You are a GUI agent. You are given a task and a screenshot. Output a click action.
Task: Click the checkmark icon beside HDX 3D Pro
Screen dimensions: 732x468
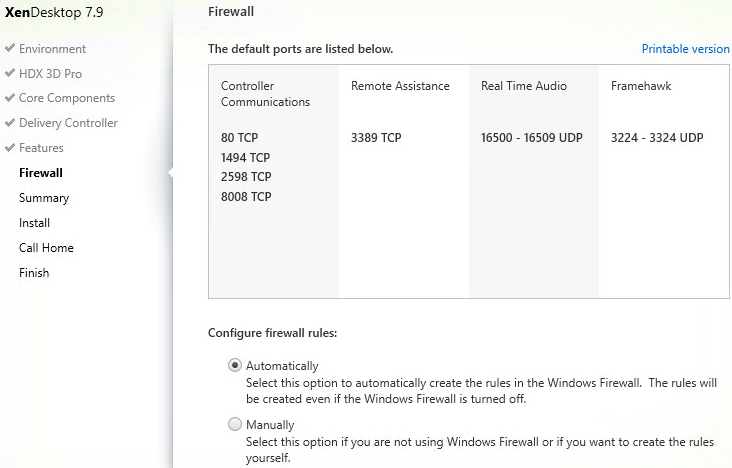(10, 73)
